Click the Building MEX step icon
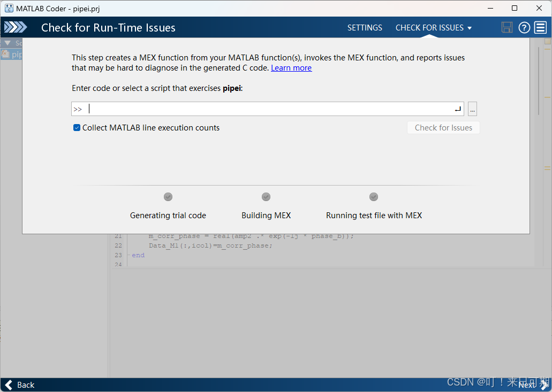 pyautogui.click(x=266, y=197)
